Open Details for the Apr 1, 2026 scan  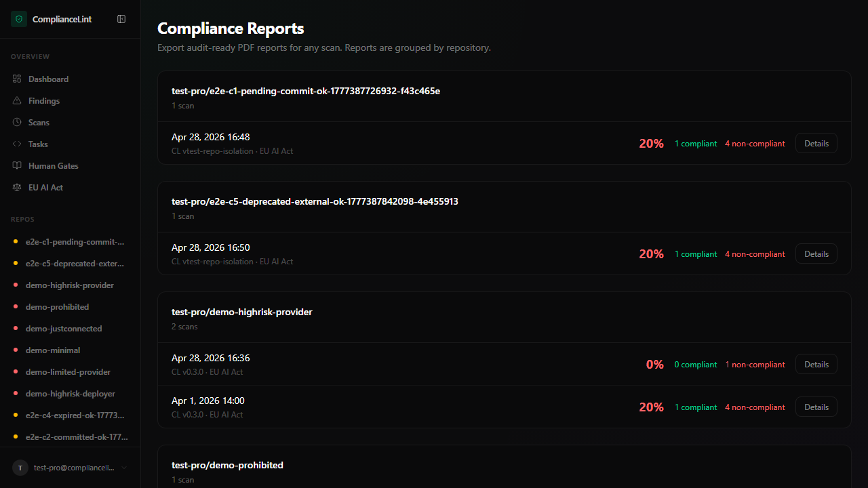pyautogui.click(x=816, y=407)
